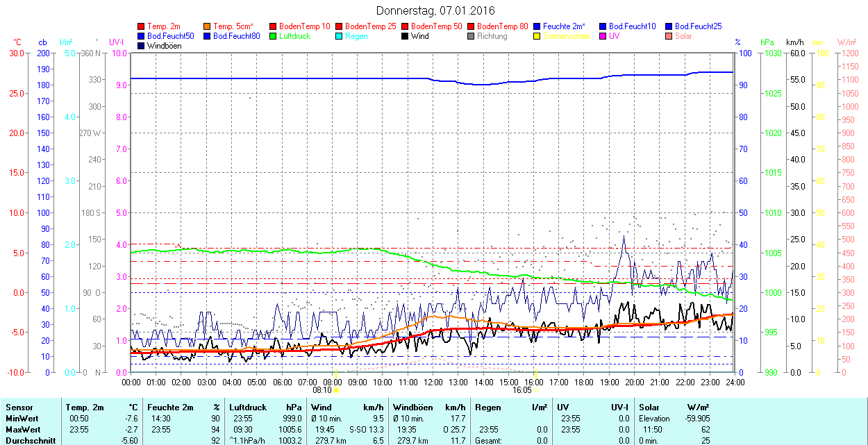Click the 12:00 tick label on time axis

coord(433,382)
